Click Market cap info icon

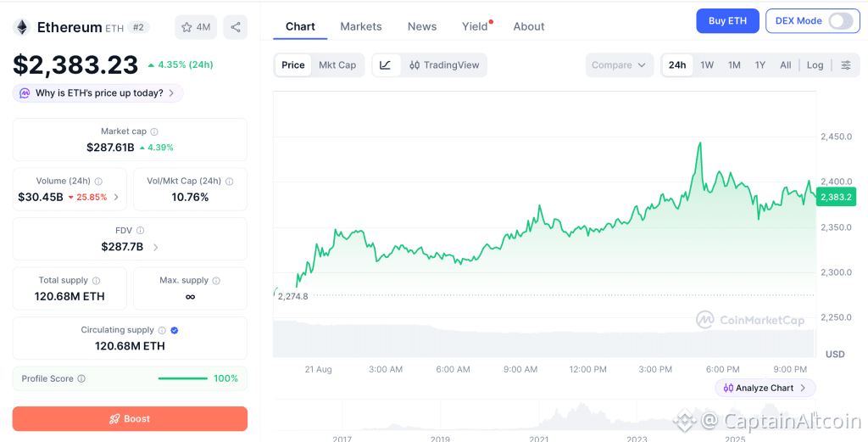(x=154, y=131)
